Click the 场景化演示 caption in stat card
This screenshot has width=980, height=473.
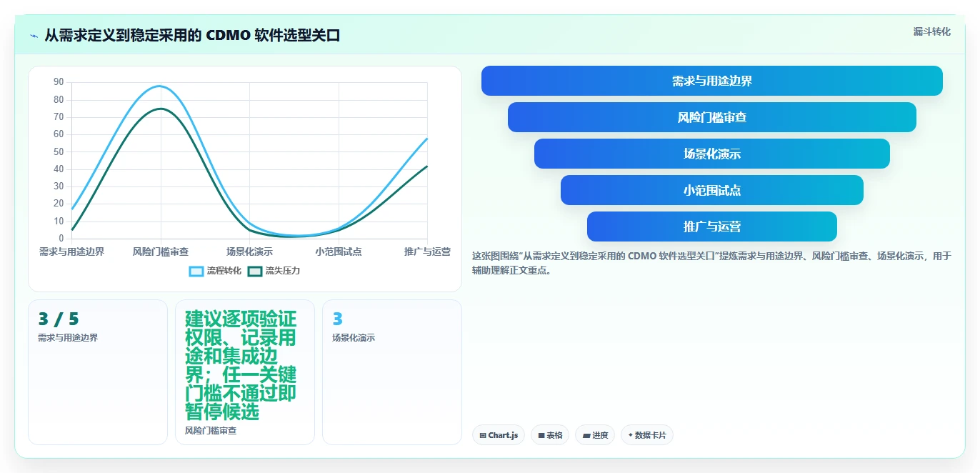[x=354, y=337]
